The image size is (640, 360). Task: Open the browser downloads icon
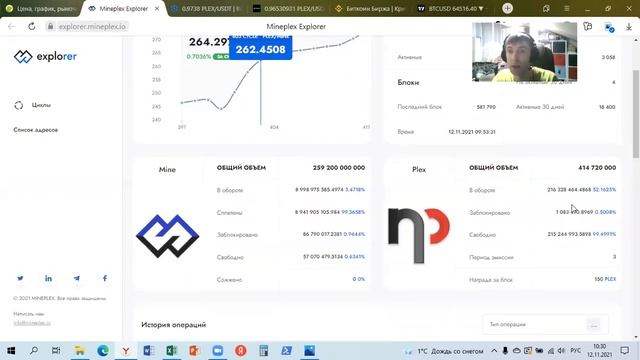(x=629, y=27)
